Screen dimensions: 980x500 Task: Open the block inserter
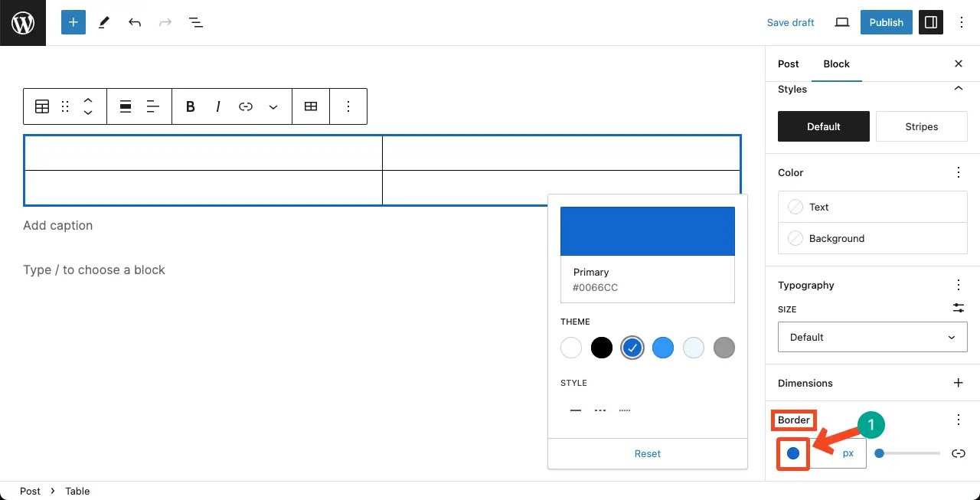pos(73,22)
